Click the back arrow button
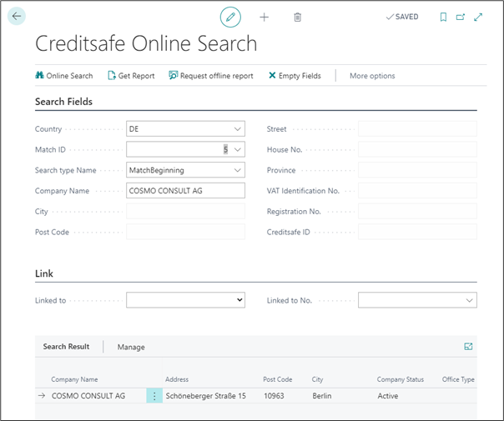The width and height of the screenshot is (504, 421). coord(17,17)
